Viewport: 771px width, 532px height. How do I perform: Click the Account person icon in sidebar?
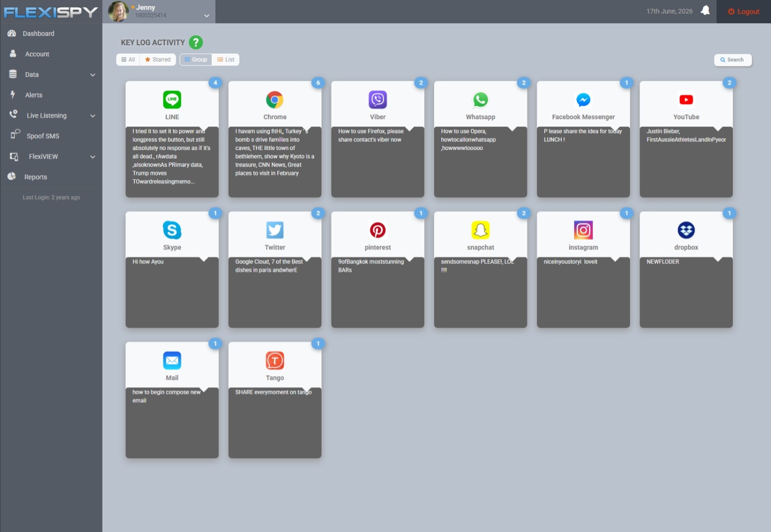pyautogui.click(x=13, y=54)
